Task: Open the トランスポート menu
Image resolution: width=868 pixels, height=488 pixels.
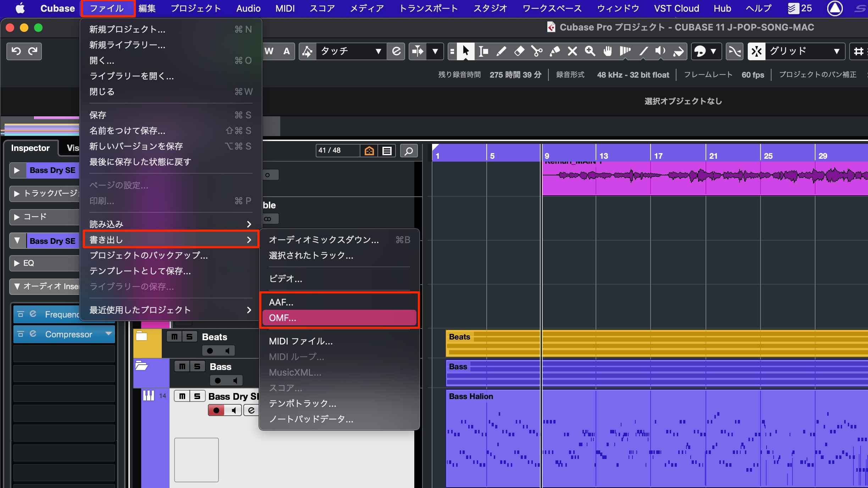Action: pos(429,8)
